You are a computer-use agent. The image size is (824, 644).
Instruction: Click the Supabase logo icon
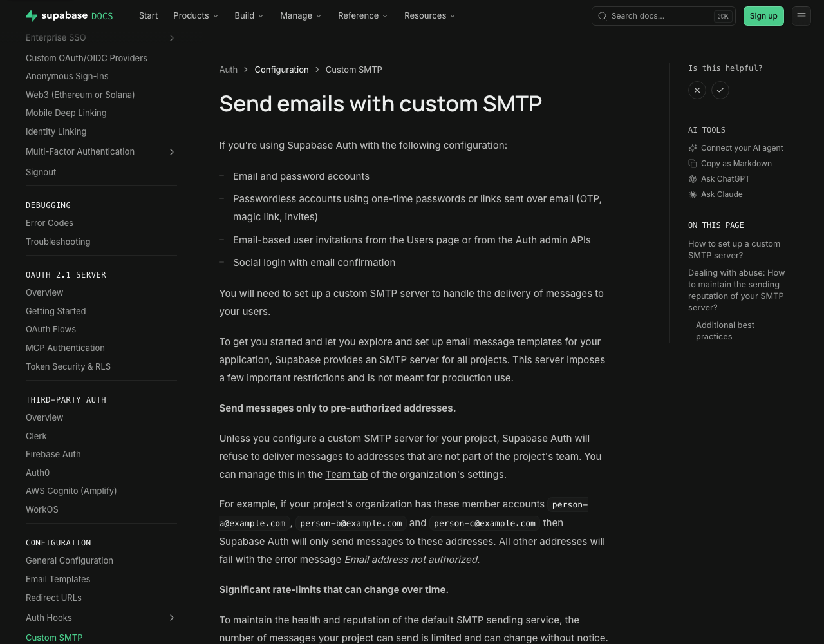pyautogui.click(x=32, y=16)
